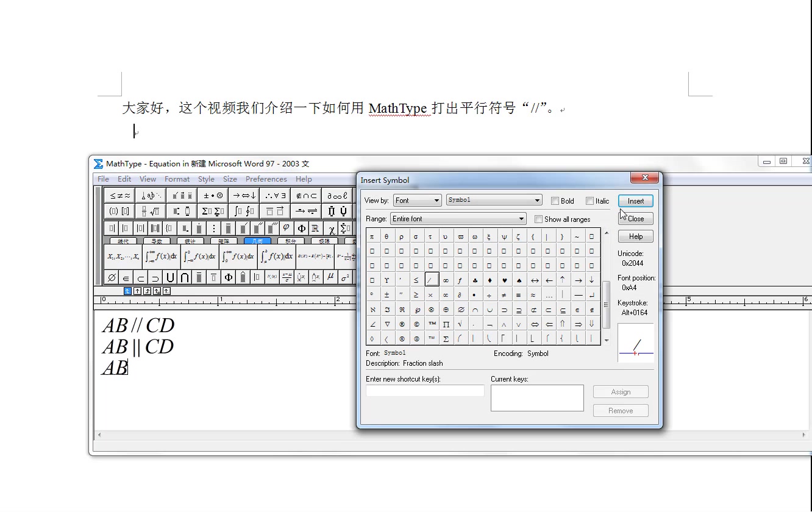The height and width of the screenshot is (512, 812).
Task: Pick the club symbol ♣ in symbol grid
Action: pyautogui.click(x=475, y=280)
